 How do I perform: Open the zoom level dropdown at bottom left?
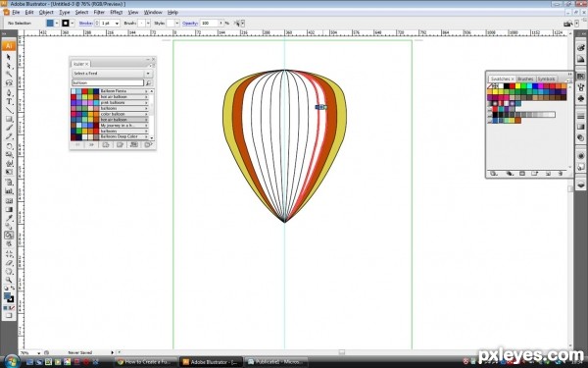coord(39,352)
